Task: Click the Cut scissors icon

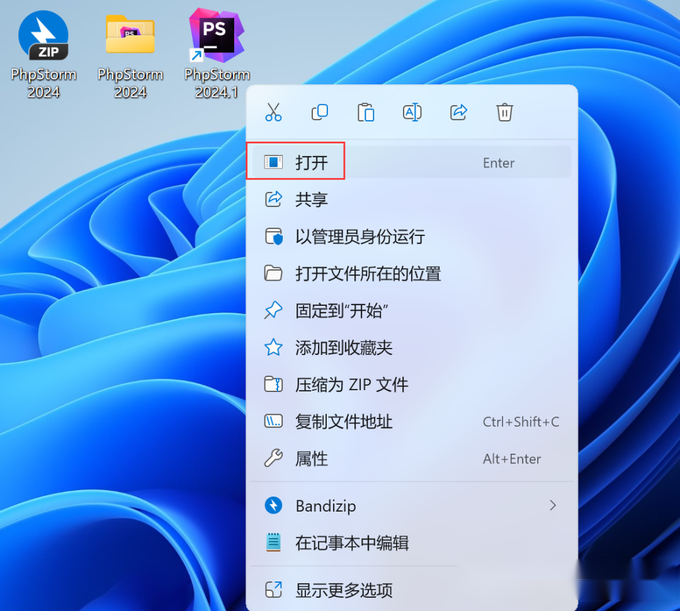Action: 273,112
